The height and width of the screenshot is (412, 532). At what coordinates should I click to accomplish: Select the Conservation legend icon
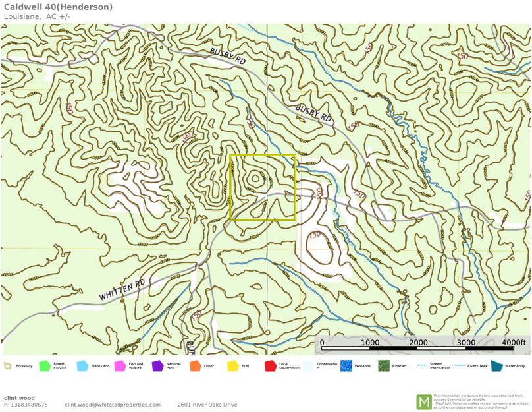(x=308, y=366)
